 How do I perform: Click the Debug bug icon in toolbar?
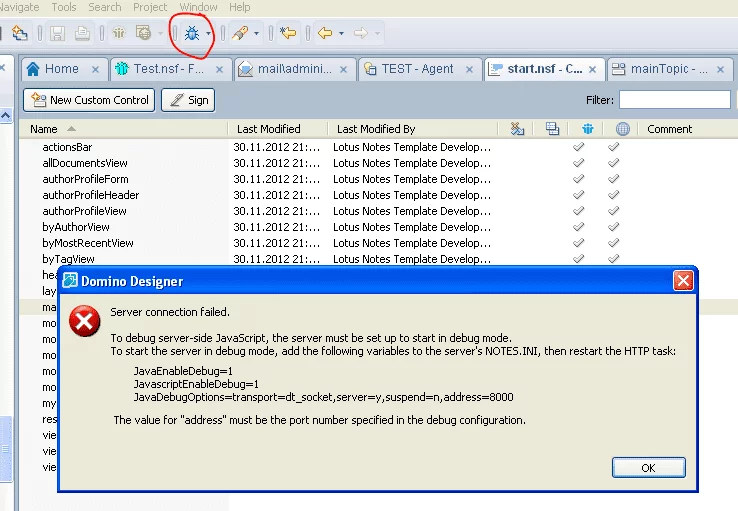click(x=192, y=33)
